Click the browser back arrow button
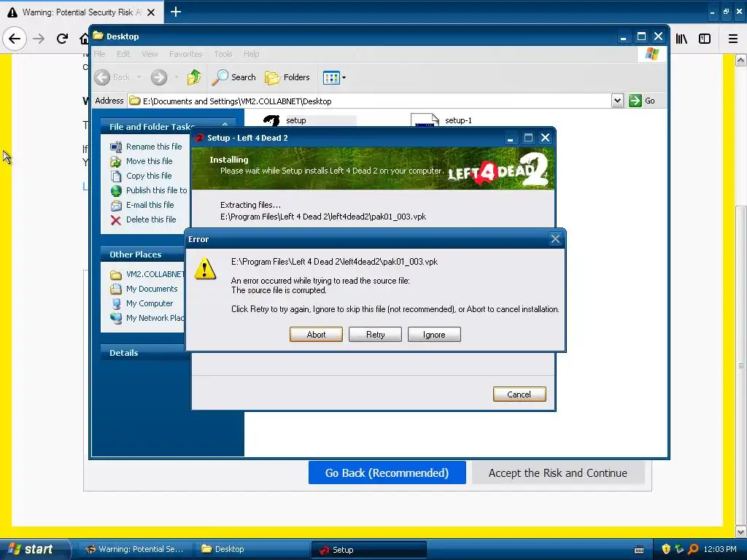The image size is (747, 560). pyautogui.click(x=15, y=39)
